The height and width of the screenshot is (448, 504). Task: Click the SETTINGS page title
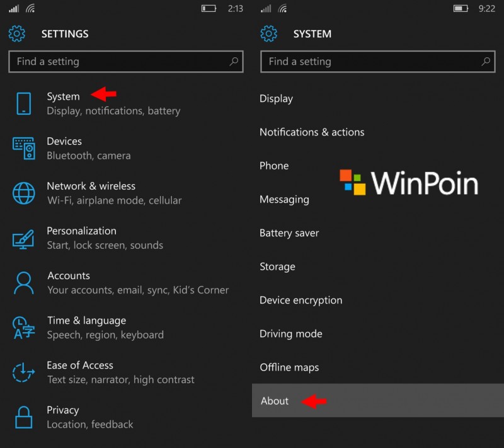tap(65, 34)
